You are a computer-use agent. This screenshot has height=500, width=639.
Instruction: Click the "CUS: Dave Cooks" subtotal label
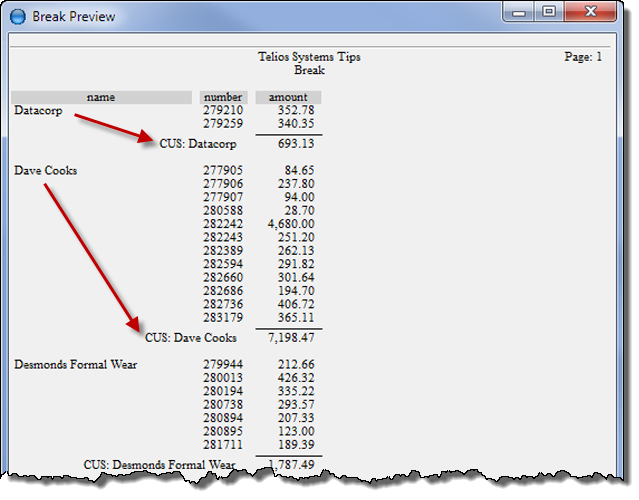coord(191,338)
